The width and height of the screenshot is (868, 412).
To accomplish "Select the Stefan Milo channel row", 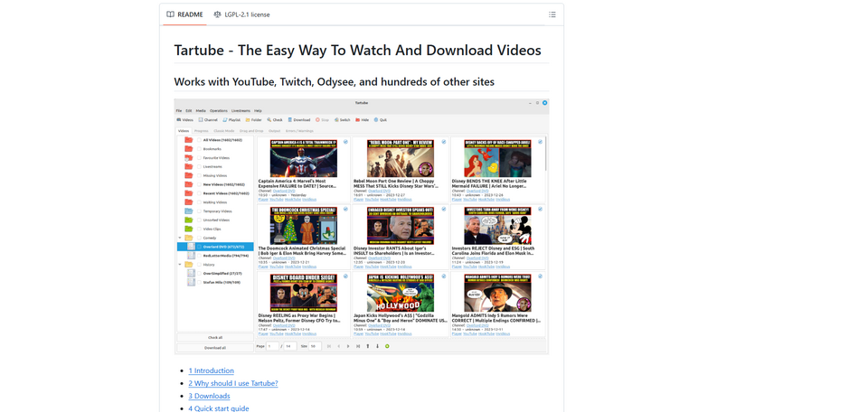I will 215,282.
